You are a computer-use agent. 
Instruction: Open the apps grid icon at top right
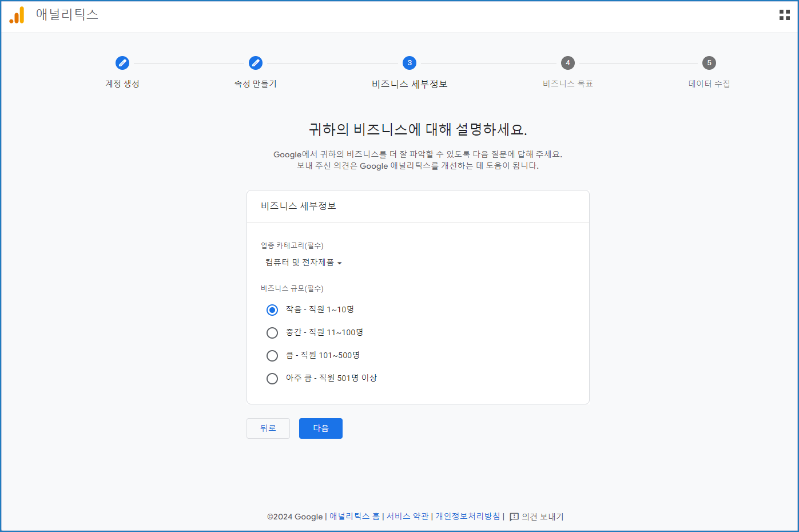[784, 15]
